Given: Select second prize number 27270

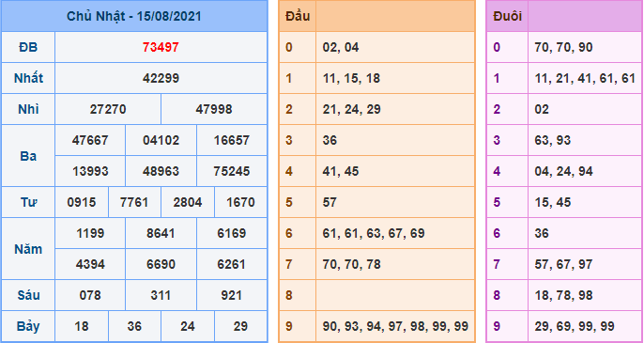Looking at the screenshot, I should point(108,109).
